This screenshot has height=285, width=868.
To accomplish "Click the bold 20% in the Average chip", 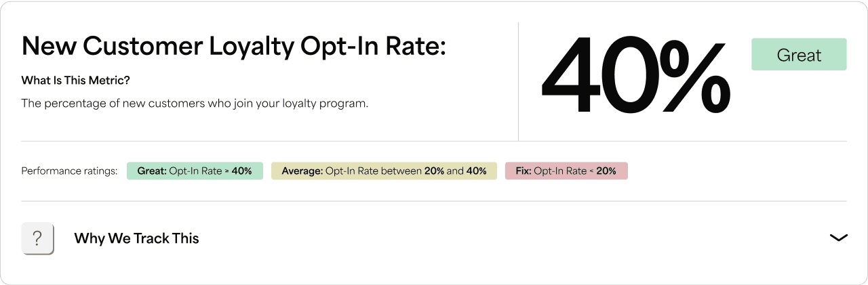I will [434, 171].
